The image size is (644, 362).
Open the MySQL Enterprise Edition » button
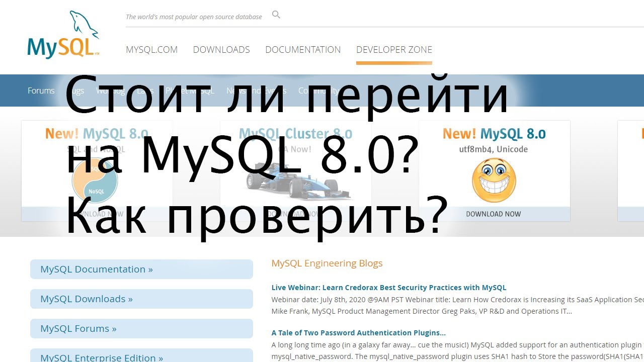(x=141, y=356)
